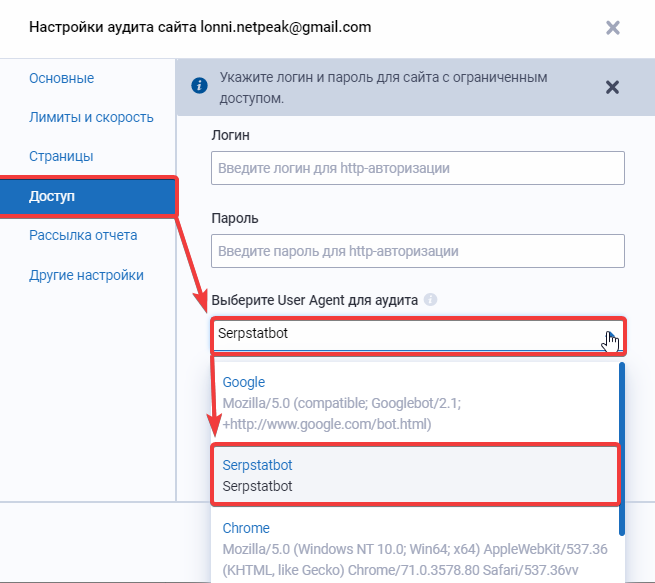The width and height of the screenshot is (655, 583).
Task: Close the audit settings dialog
Action: point(612,28)
